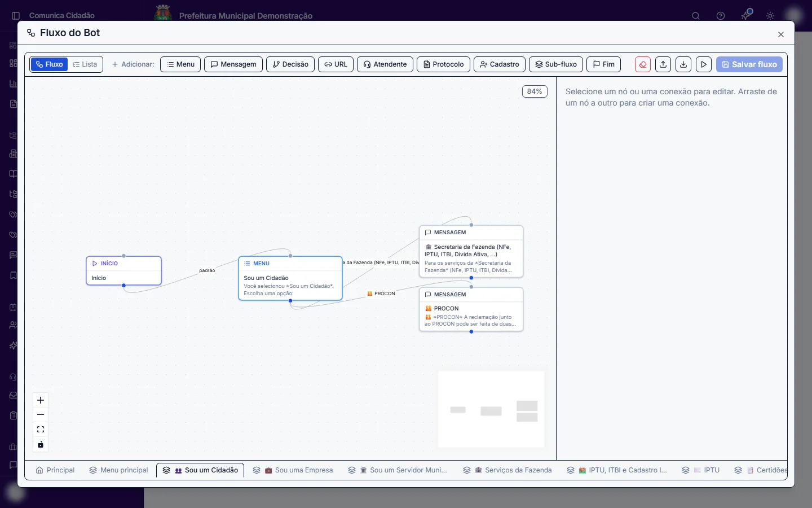Add a URL node
Image resolution: width=812 pixels, height=508 pixels.
pos(336,64)
